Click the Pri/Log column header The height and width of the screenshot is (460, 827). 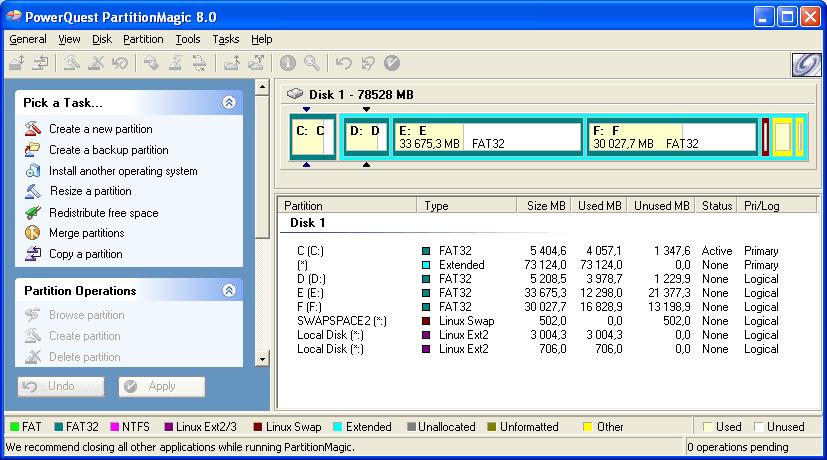777,206
